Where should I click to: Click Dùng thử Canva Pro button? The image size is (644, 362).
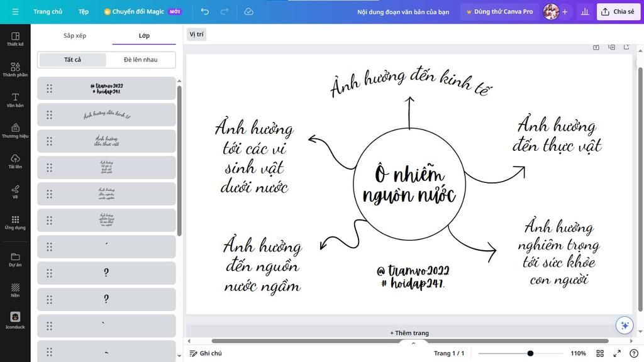499,11
